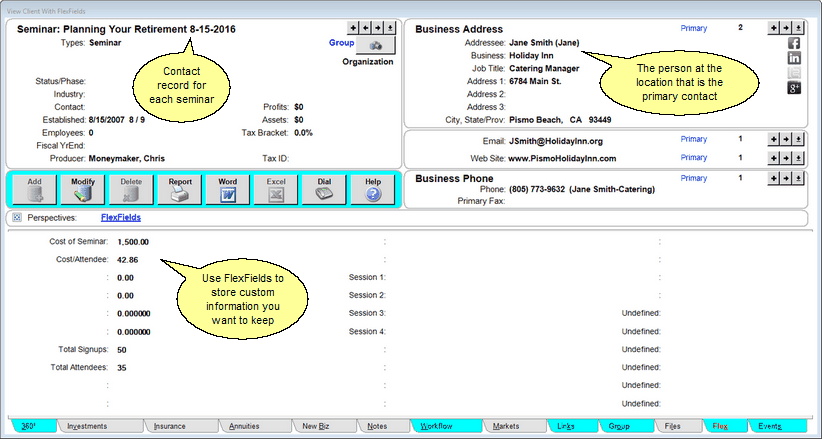Open the Google+ icon in Business Address
The height and width of the screenshot is (439, 822).
(x=794, y=88)
